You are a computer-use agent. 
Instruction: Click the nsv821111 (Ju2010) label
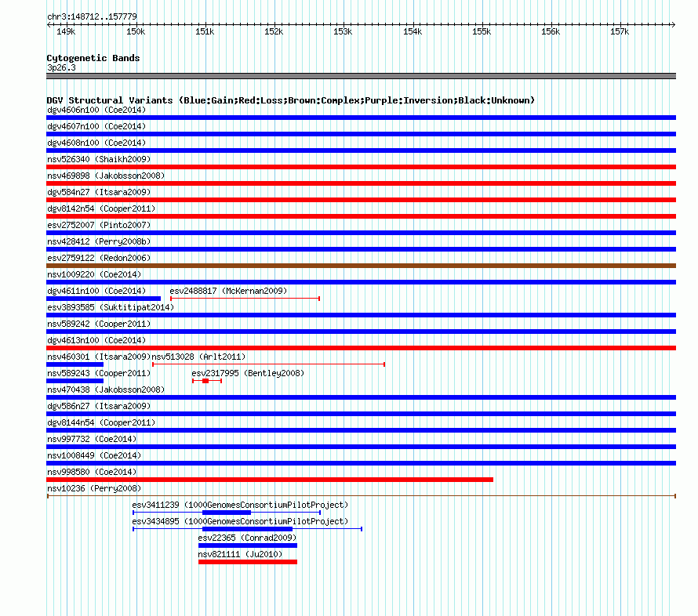point(241,554)
